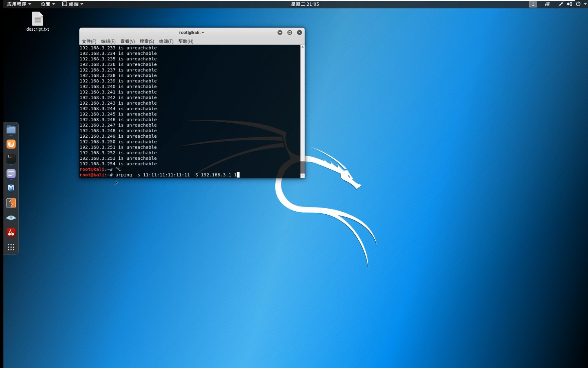Image resolution: width=588 pixels, height=368 pixels.
Task: Maximize the root@kali terminal window
Action: point(290,32)
